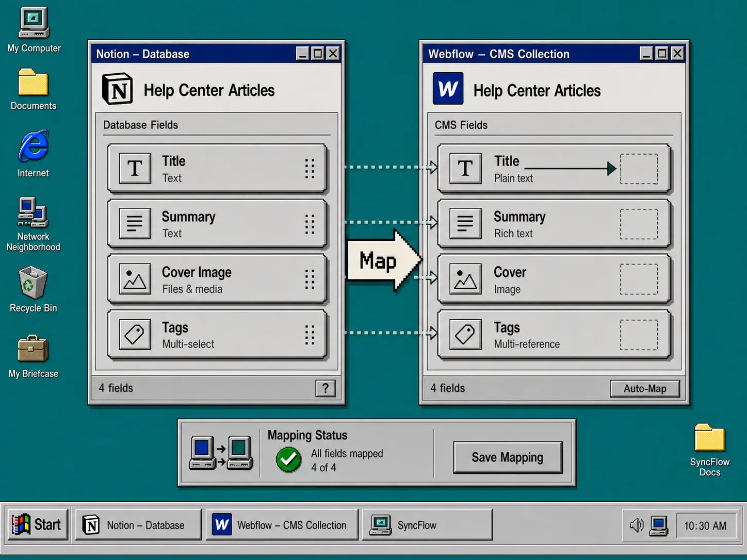747x560 pixels.
Task: Click the speaker volume tray icon
Action: (637, 525)
